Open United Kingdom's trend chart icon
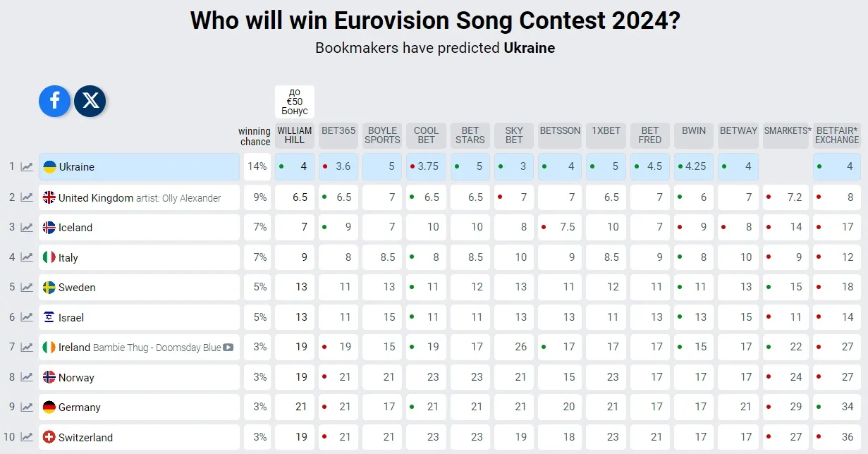The height and width of the screenshot is (454, 868). pyautogui.click(x=27, y=197)
